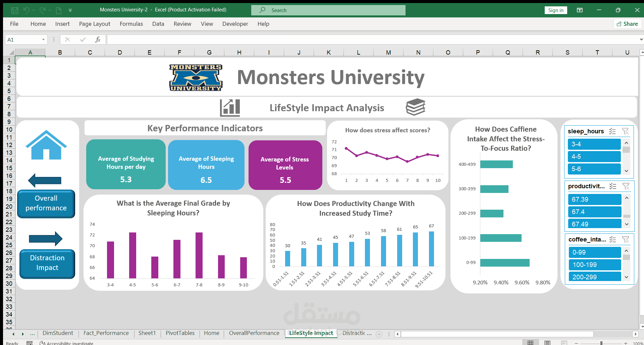Viewport: 644px width, 345px height.
Task: Click the Select All corner triangle of the sheet
Action: coord(11,52)
